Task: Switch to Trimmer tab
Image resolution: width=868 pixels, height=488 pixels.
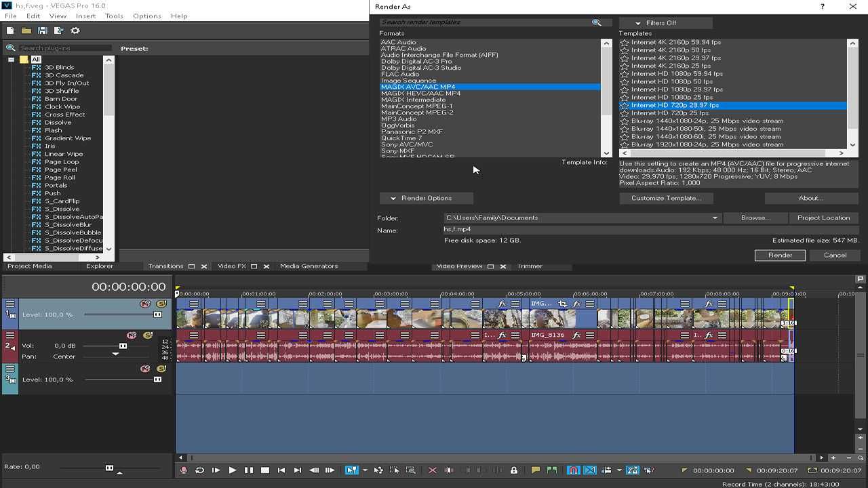Action: point(530,266)
